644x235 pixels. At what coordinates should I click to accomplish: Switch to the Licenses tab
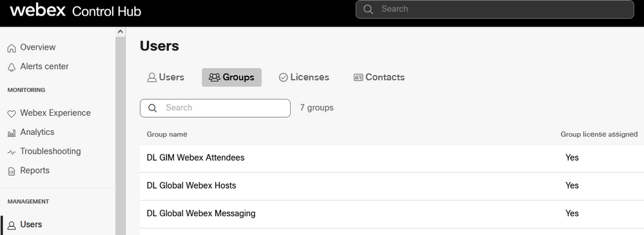pyautogui.click(x=304, y=77)
